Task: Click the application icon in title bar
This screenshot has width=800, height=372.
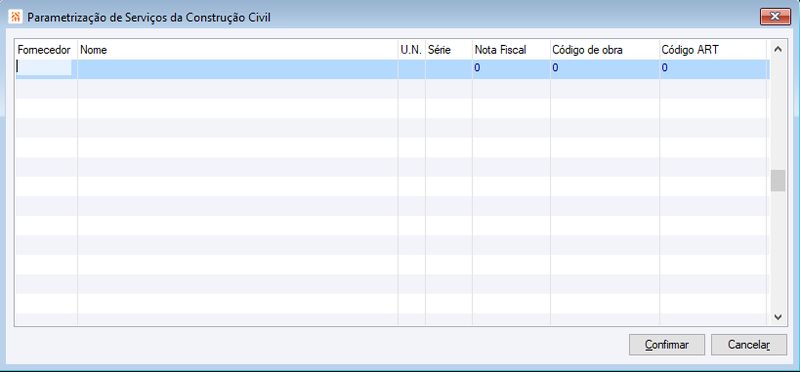Action: point(16,17)
